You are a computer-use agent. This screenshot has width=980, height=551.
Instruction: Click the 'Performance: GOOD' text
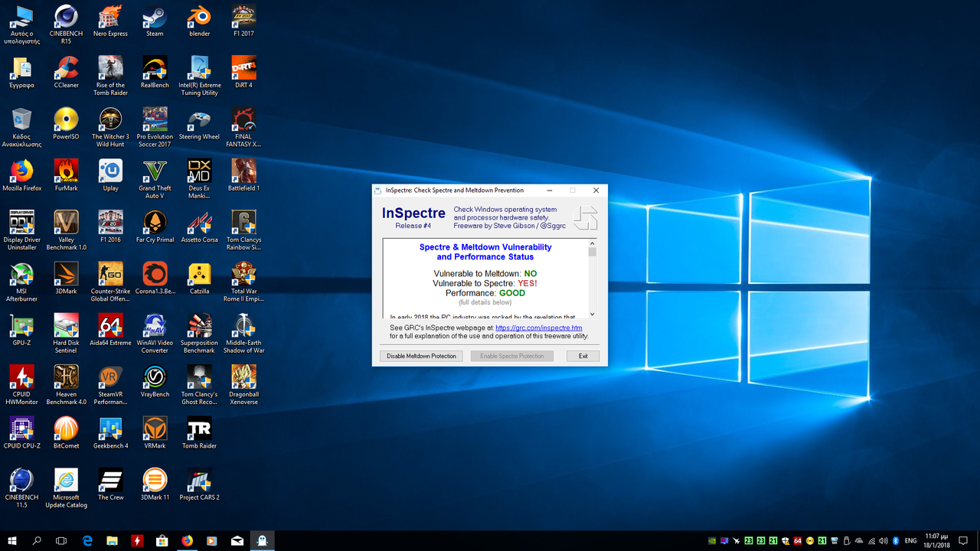click(485, 293)
